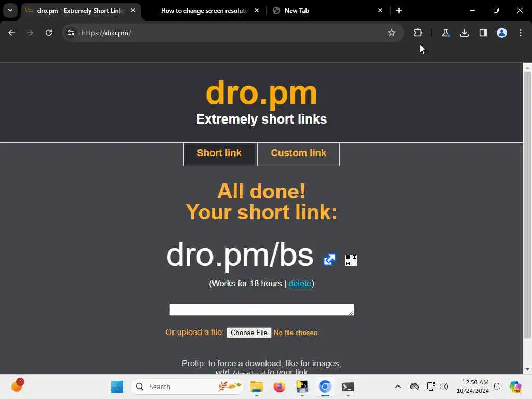Open Chrome Labs flask icon

pyautogui.click(x=445, y=33)
